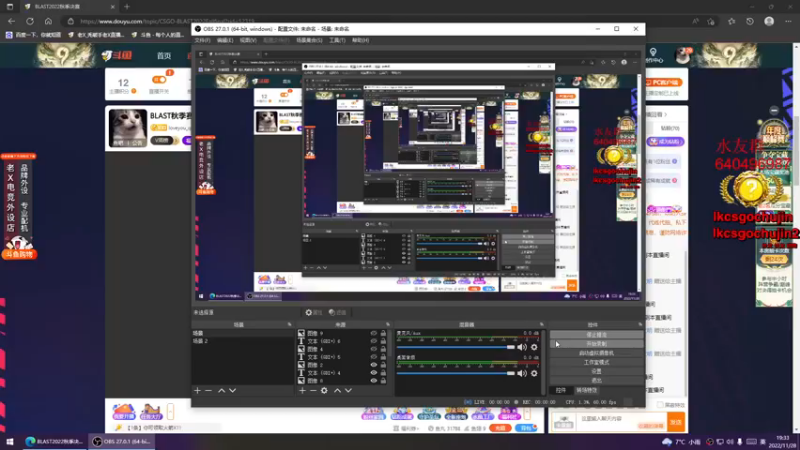Pop out the 混音器 dock panel
The height and width of the screenshot is (450, 800).
click(x=542, y=324)
